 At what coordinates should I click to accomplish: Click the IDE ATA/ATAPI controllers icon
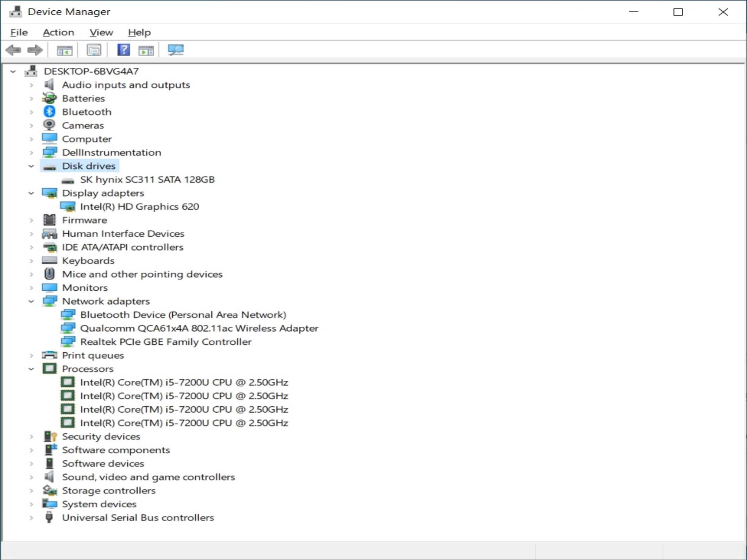point(50,247)
